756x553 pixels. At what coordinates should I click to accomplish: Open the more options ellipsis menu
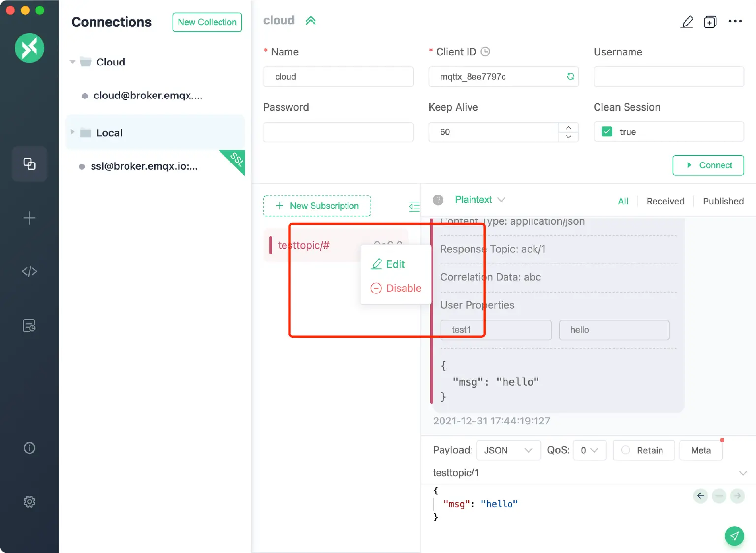pyautogui.click(x=735, y=21)
